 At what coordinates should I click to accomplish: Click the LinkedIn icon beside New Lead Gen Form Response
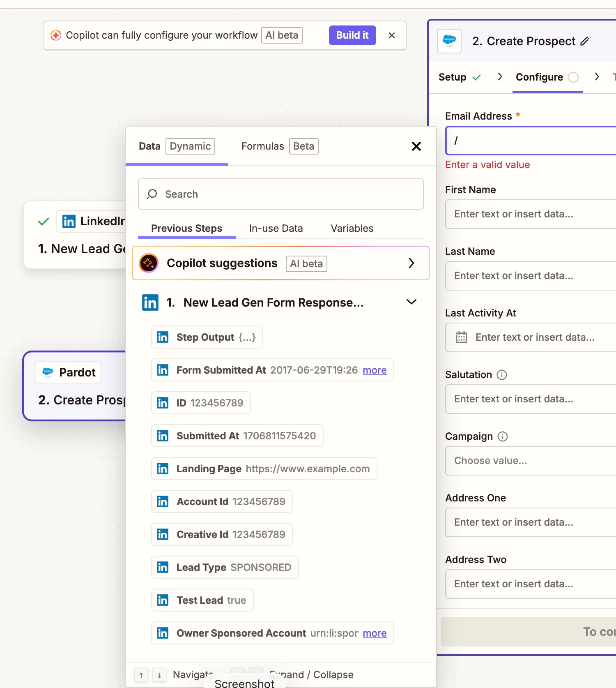(x=150, y=302)
